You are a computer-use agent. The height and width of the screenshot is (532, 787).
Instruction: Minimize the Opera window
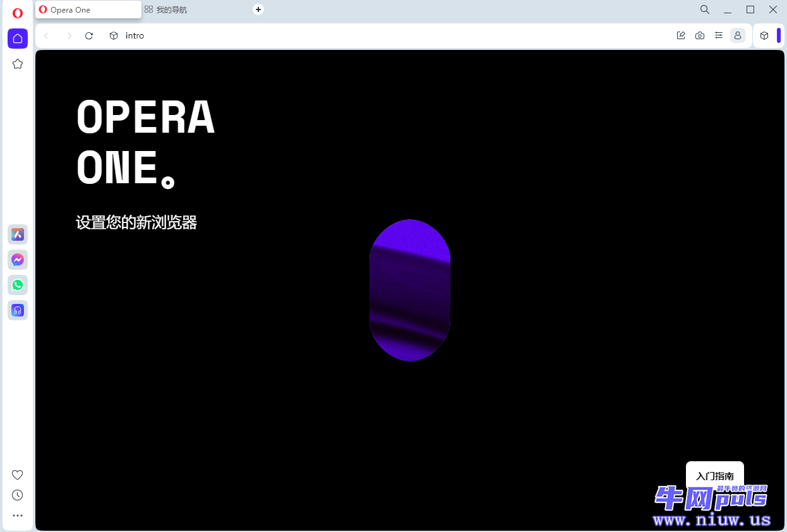728,9
